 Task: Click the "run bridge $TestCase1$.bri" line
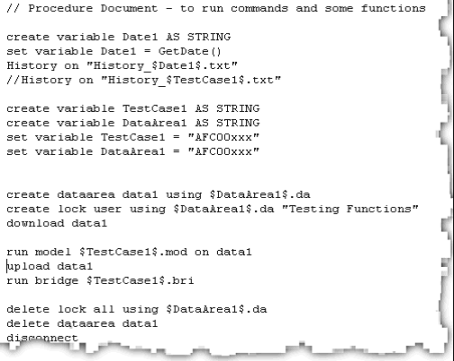pyautogui.click(x=100, y=281)
